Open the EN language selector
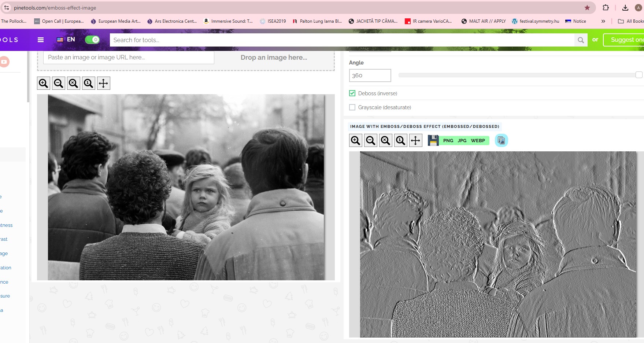The image size is (644, 343). tap(66, 40)
